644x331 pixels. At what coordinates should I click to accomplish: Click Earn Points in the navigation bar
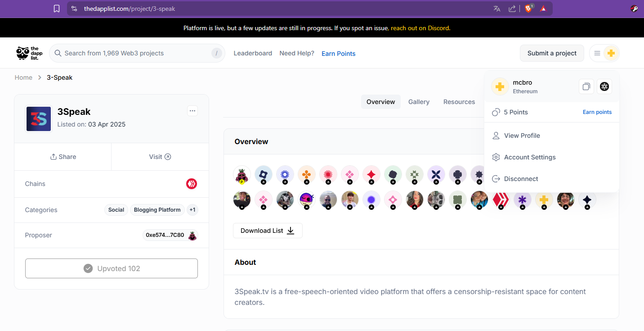pos(339,54)
